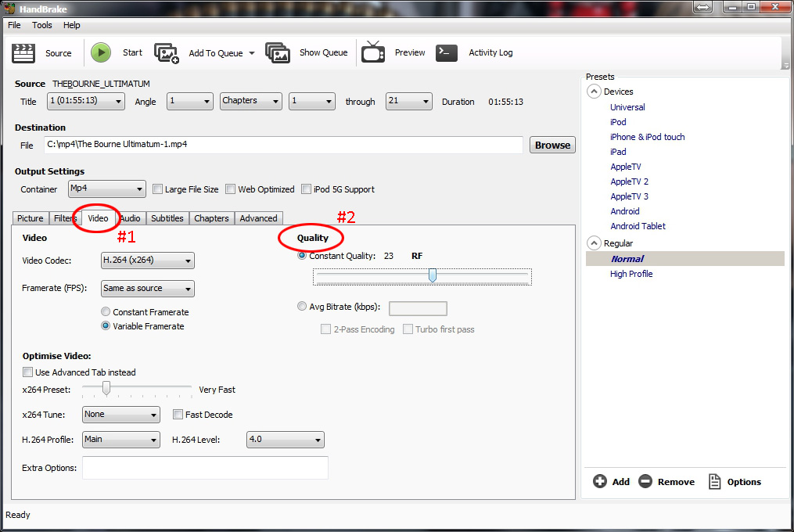The height and width of the screenshot is (532, 794).
Task: Select the Normal preset
Action: (x=684, y=258)
